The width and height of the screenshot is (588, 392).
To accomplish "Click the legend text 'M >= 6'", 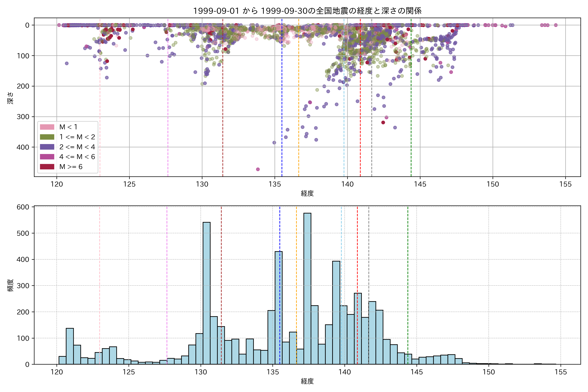I will (x=71, y=167).
